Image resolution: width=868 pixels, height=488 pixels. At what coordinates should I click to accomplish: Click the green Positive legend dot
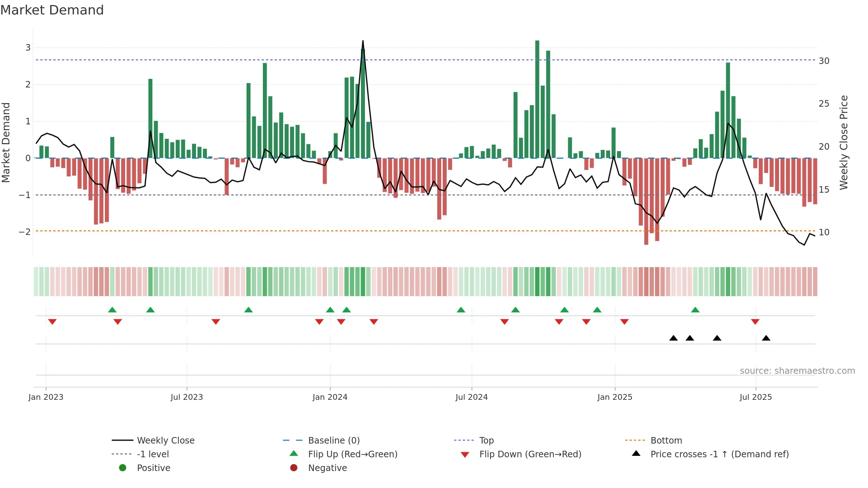[x=123, y=468]
